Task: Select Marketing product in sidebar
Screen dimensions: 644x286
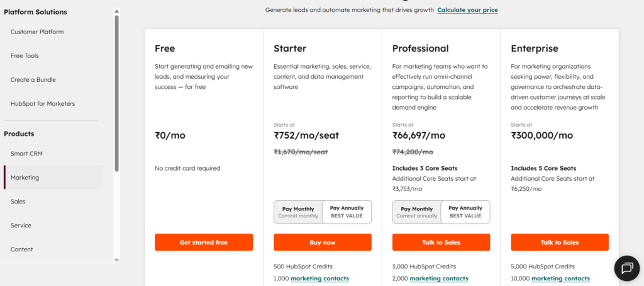Action: click(54, 178)
